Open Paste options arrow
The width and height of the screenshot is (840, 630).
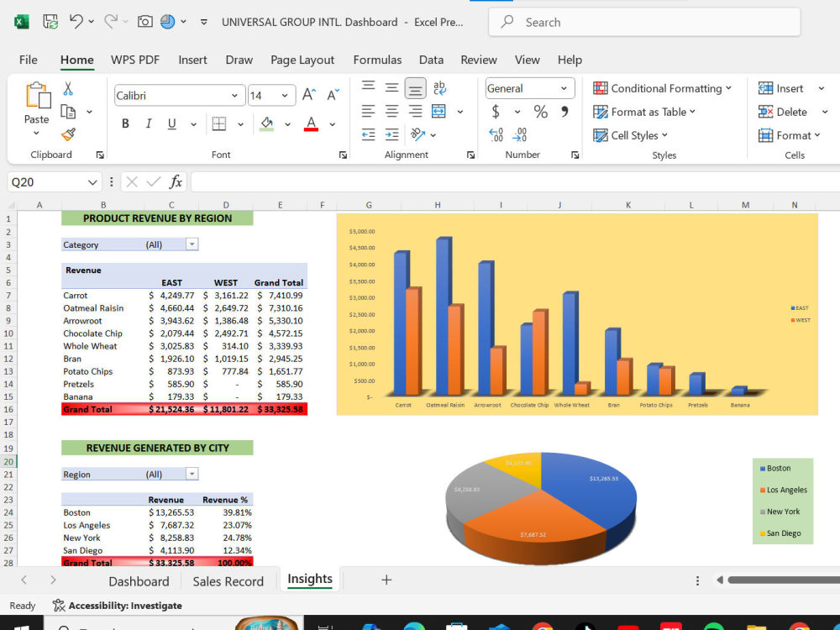[36, 133]
